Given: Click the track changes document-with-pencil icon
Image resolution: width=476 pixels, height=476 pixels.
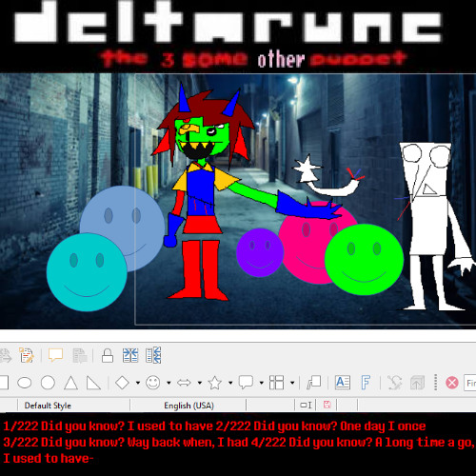Looking at the screenshot, I should click(x=27, y=355).
